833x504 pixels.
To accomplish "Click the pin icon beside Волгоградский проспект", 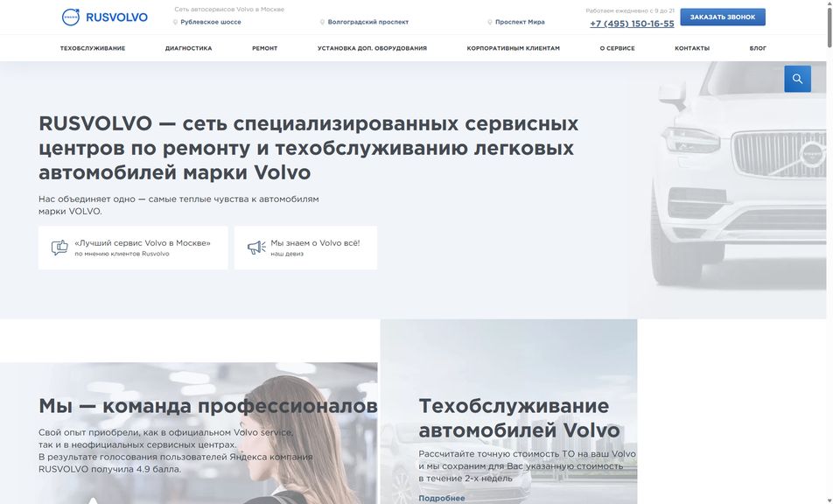I will 323,22.
